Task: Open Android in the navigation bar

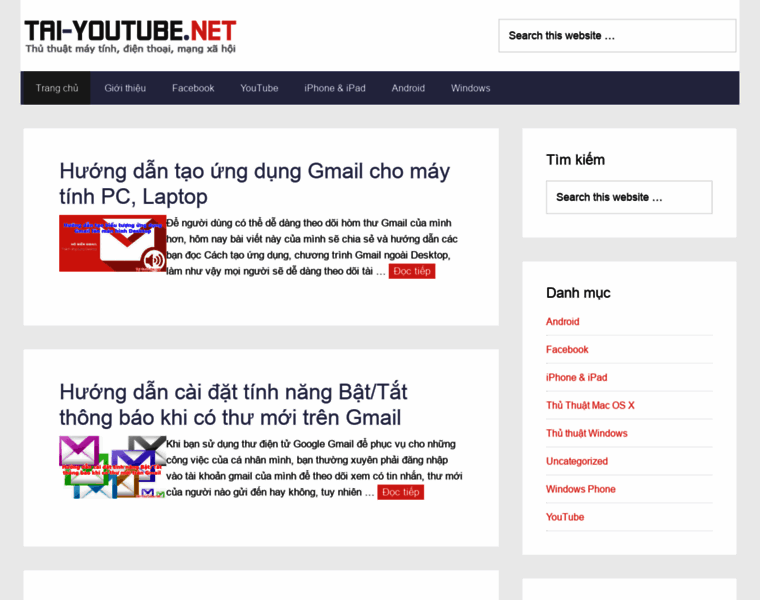Action: pyautogui.click(x=408, y=88)
